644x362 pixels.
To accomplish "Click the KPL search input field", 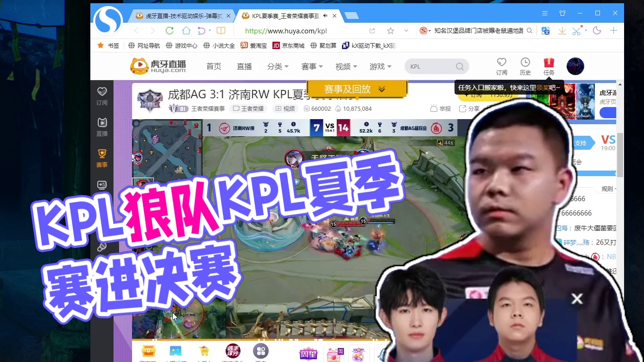I will click(431, 67).
